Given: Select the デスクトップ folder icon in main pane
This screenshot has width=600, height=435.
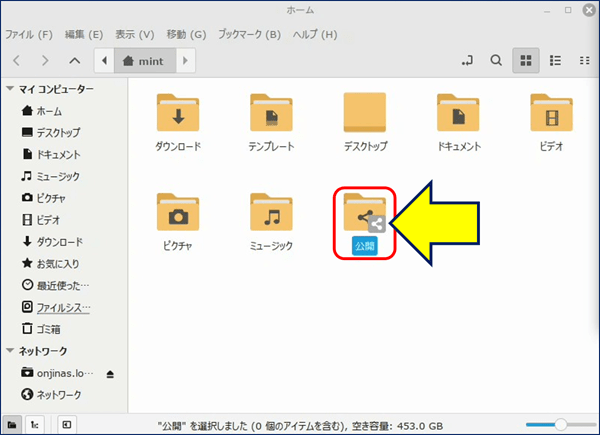Looking at the screenshot, I should coord(365,112).
